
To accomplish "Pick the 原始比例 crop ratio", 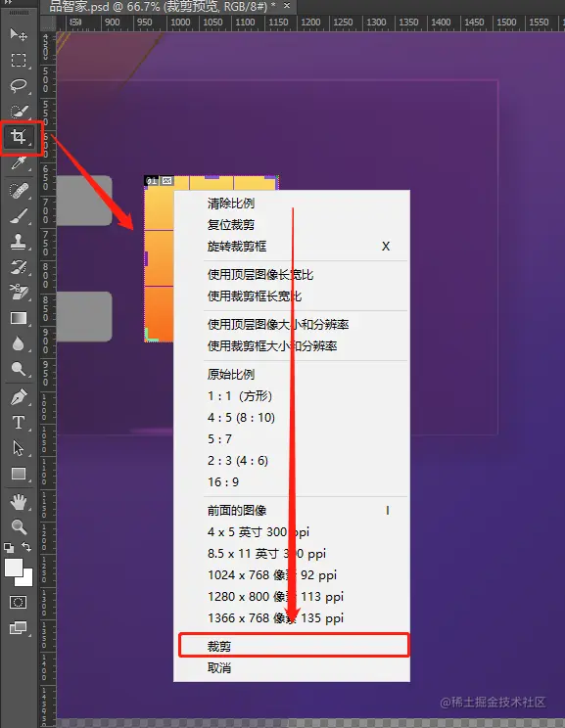I will tap(292, 374).
